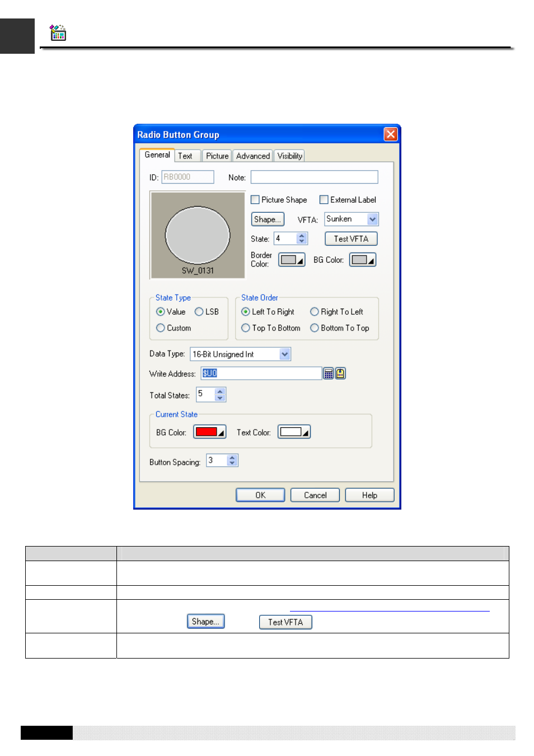The width and height of the screenshot is (534, 756).
Task: Switch to the General tab
Action: [157, 155]
